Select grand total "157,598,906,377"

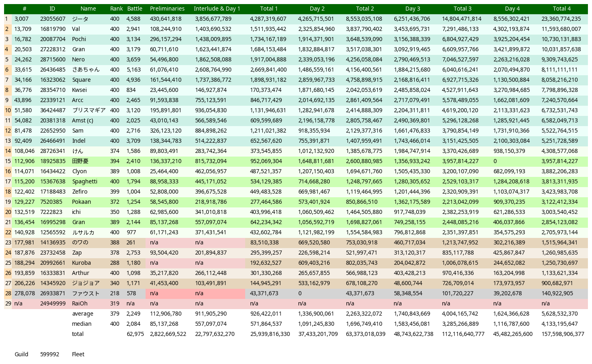[563, 334]
